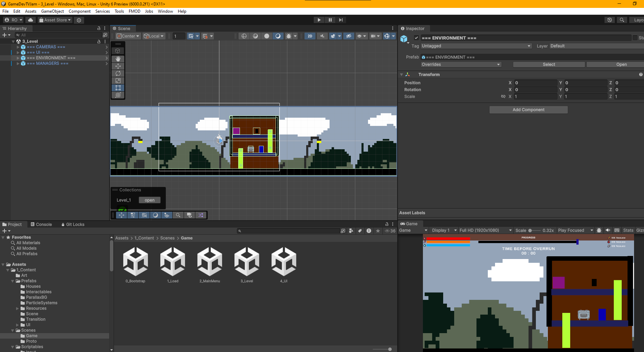This screenshot has width=644, height=352.
Task: Select the Rotate tool in Scene toolbar
Action: tap(118, 73)
